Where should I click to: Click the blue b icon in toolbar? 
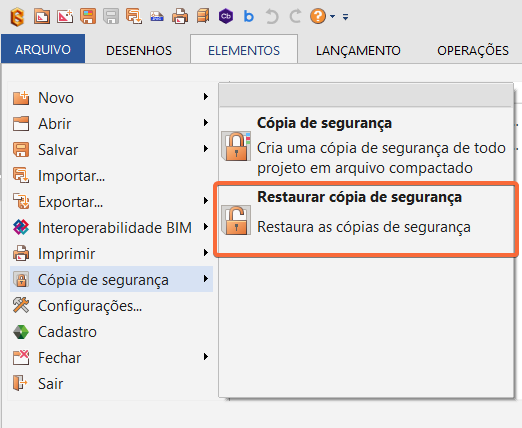click(x=249, y=16)
